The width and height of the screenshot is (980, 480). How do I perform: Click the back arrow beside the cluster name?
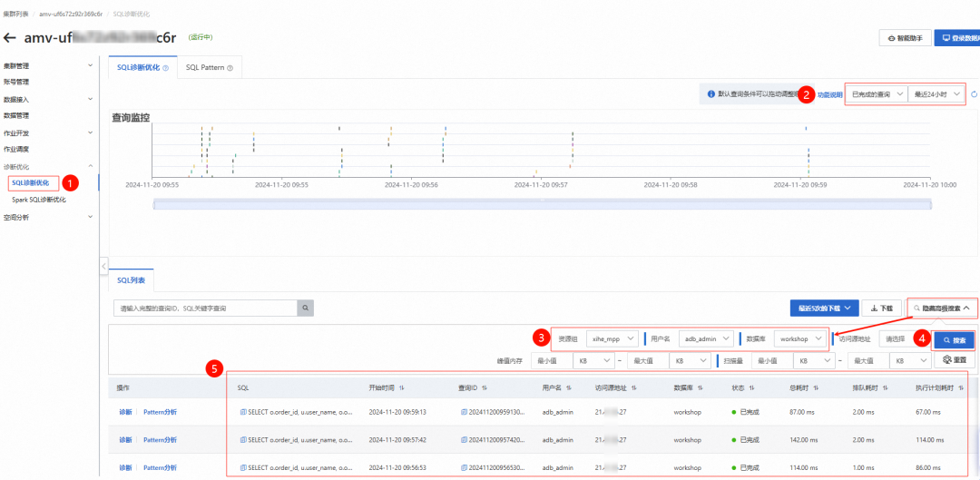[x=9, y=37]
